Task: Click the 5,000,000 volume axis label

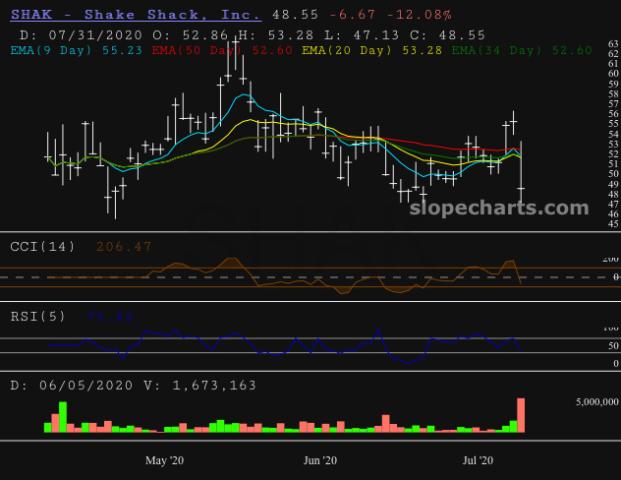Action: click(x=597, y=402)
